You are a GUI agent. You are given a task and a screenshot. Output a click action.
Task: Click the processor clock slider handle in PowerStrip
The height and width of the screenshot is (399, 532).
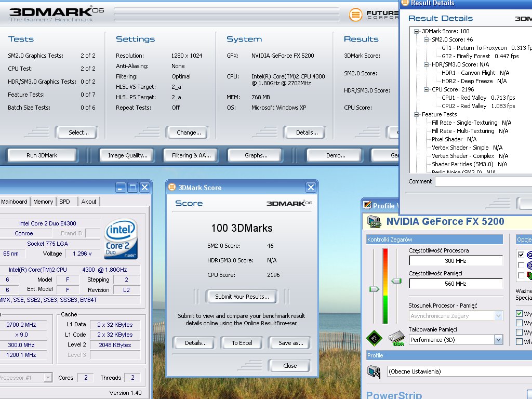(374, 289)
